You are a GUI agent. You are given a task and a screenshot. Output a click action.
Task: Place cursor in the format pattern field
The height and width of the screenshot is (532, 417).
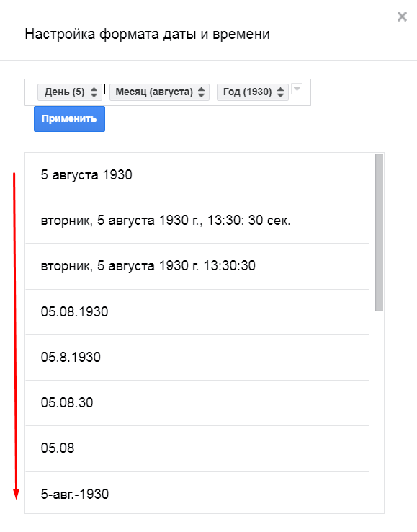click(168, 92)
